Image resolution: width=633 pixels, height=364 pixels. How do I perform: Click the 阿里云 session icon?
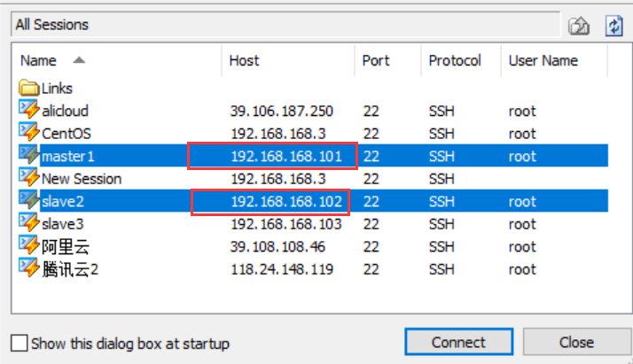coord(28,245)
